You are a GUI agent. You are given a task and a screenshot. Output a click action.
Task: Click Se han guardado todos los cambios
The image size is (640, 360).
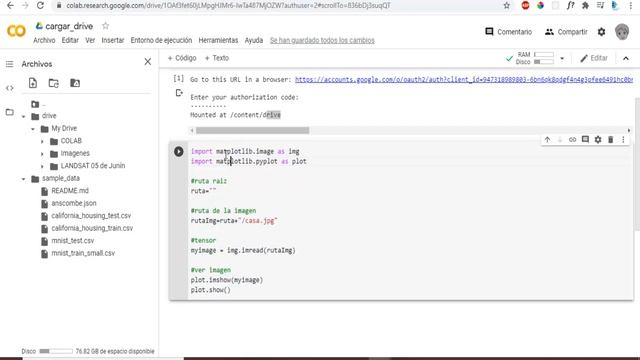pos(322,40)
